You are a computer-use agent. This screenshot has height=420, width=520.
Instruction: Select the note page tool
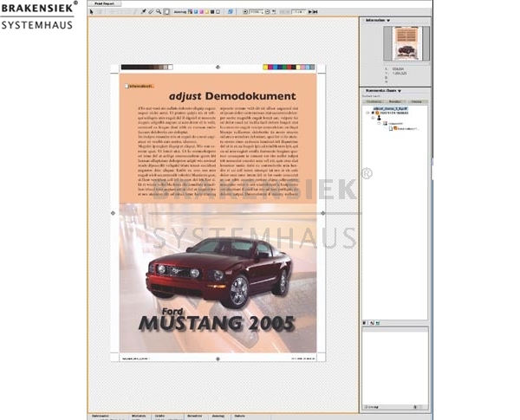[x=166, y=12]
